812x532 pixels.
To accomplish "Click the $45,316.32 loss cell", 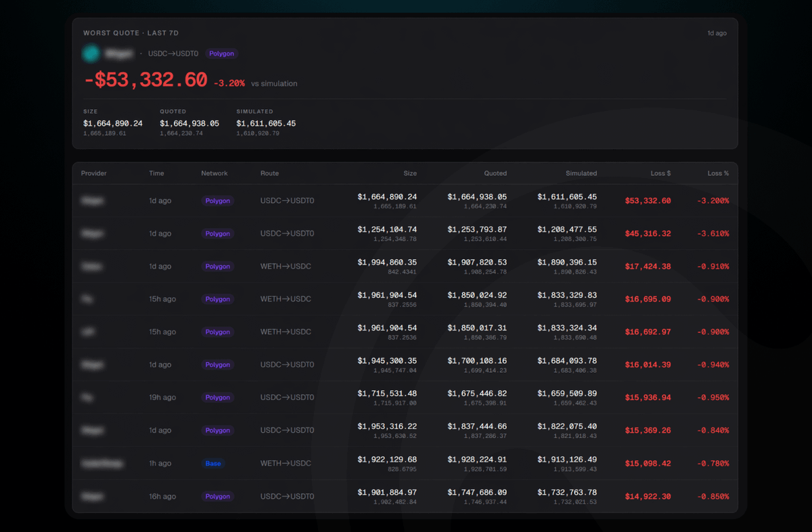I will (648, 234).
